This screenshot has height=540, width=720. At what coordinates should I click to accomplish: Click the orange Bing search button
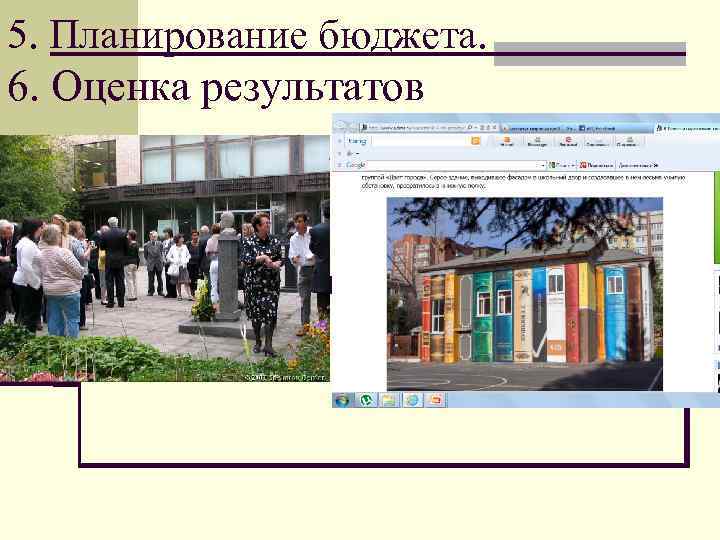click(x=475, y=141)
